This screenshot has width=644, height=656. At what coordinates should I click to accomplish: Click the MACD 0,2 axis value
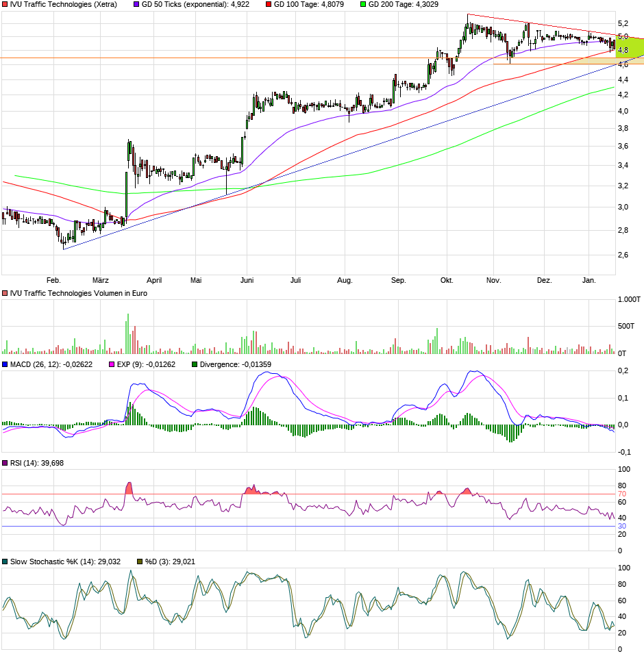coord(623,370)
